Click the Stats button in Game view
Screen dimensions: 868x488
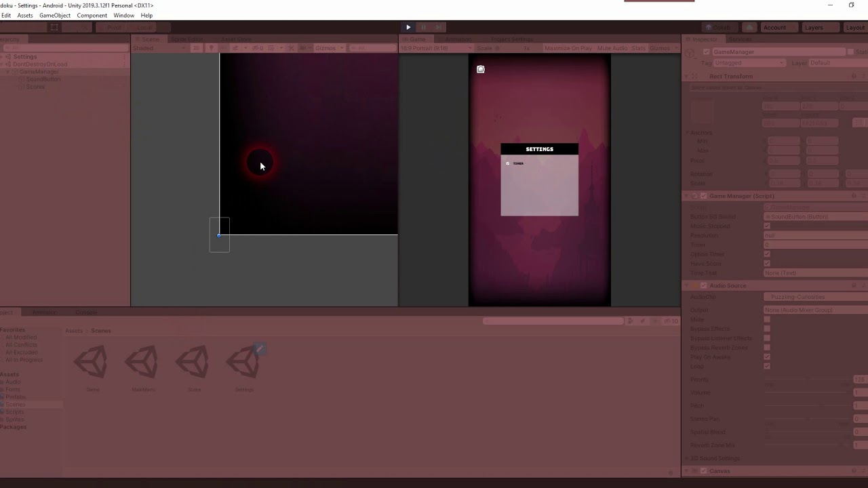click(x=638, y=48)
